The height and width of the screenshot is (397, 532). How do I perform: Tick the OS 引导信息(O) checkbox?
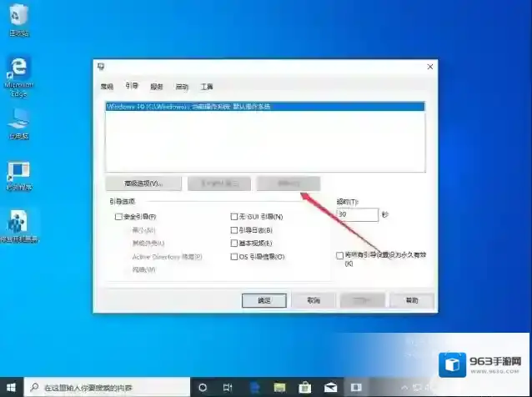(234, 257)
